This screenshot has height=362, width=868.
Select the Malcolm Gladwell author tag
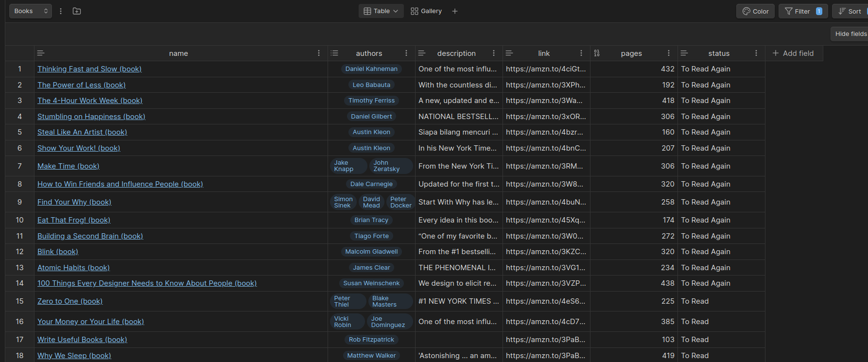tap(371, 252)
